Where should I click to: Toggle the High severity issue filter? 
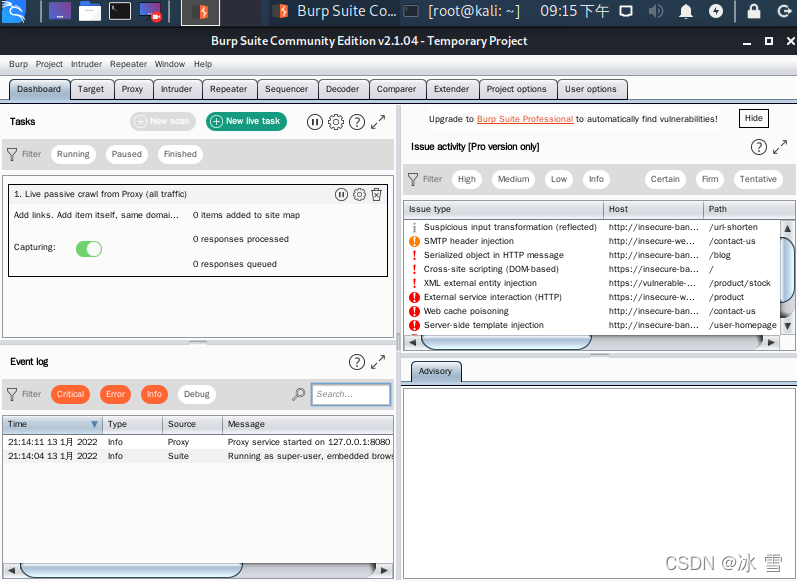467,179
